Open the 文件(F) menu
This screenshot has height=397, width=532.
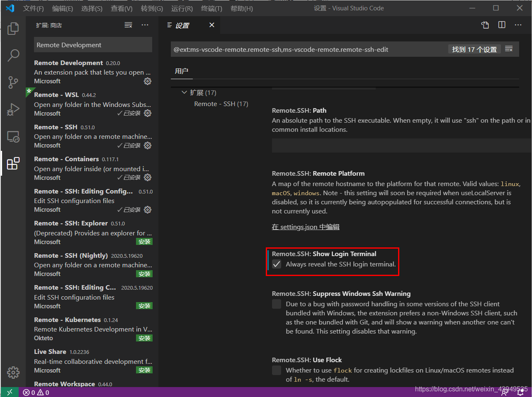[x=33, y=8]
